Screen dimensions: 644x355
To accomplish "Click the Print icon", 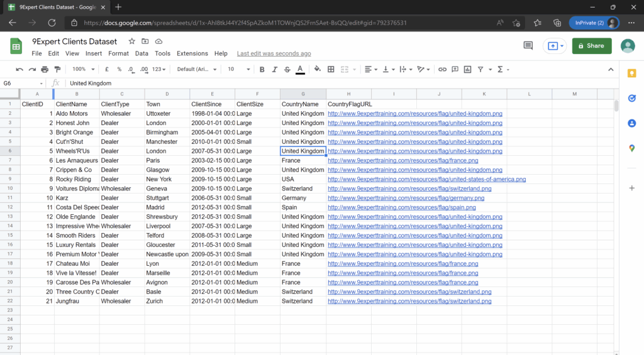I will click(x=45, y=69).
